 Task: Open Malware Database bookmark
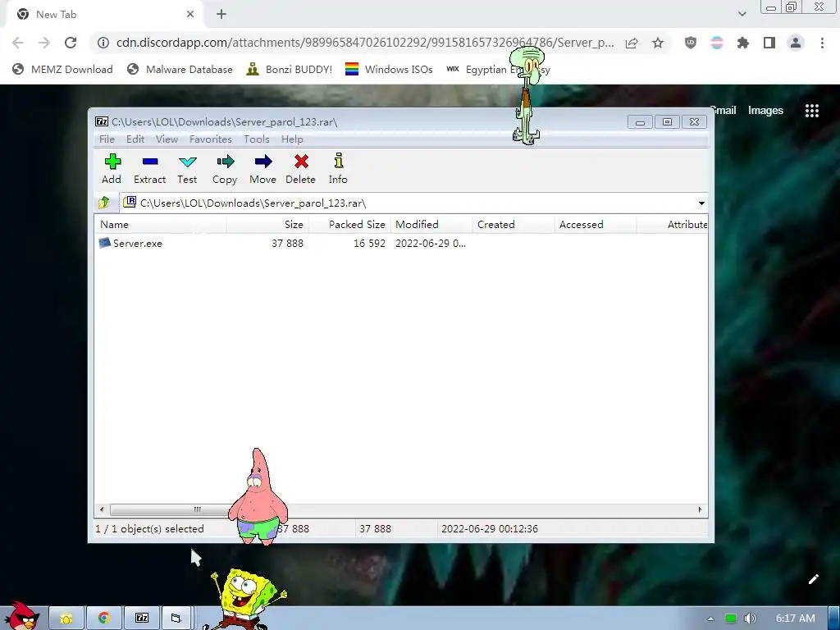[180, 69]
